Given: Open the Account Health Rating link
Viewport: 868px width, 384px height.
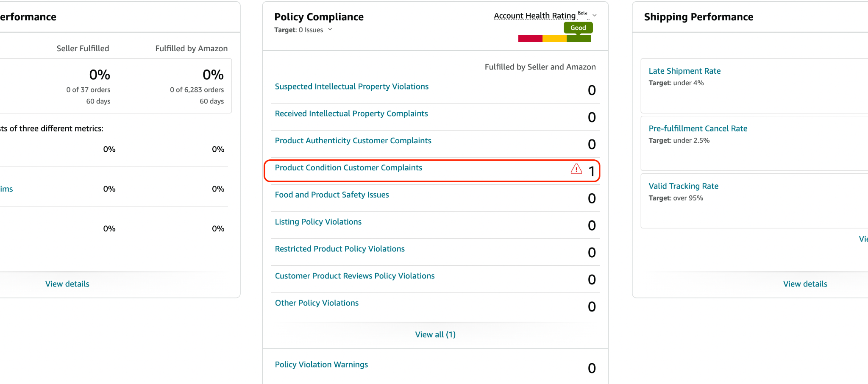Looking at the screenshot, I should click(x=534, y=16).
